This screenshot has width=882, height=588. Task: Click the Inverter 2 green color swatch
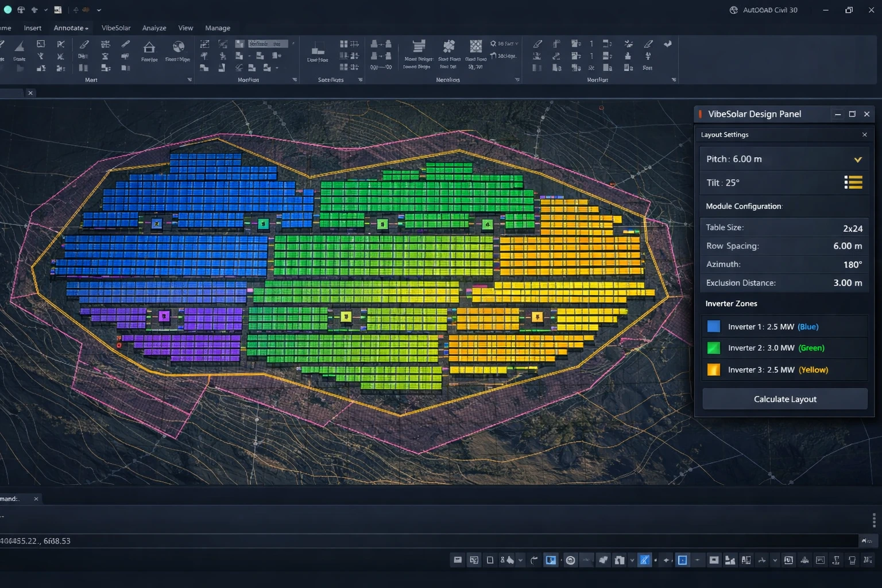point(713,348)
